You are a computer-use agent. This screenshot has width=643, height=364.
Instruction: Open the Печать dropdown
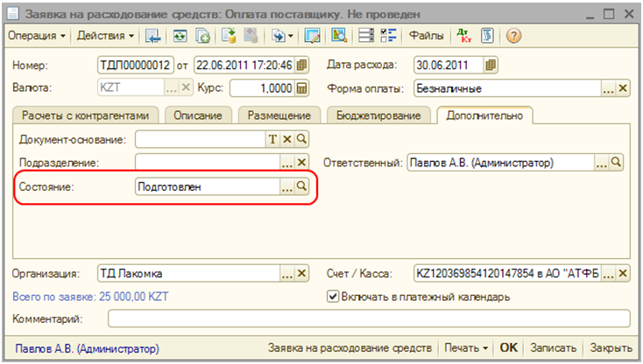point(469,346)
